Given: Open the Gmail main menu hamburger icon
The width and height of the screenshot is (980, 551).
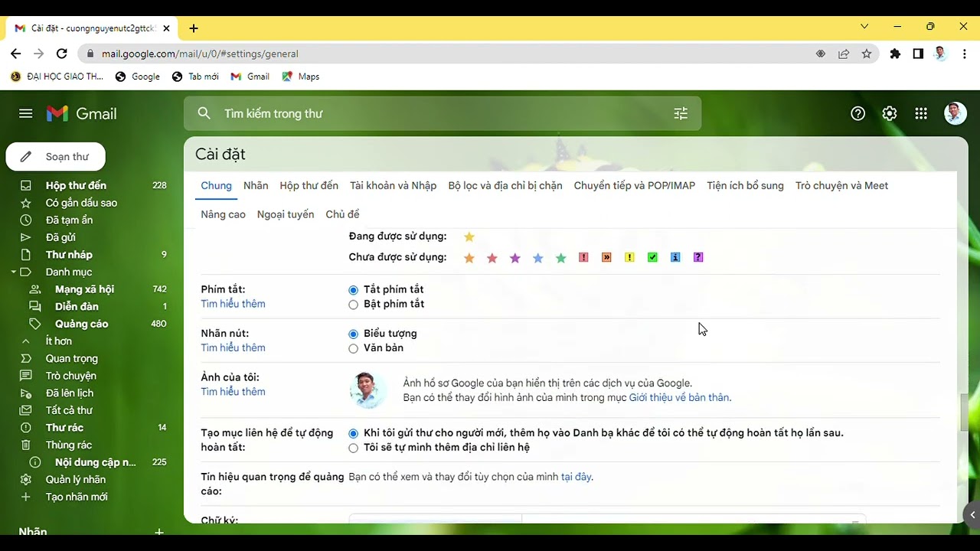Looking at the screenshot, I should (x=26, y=113).
